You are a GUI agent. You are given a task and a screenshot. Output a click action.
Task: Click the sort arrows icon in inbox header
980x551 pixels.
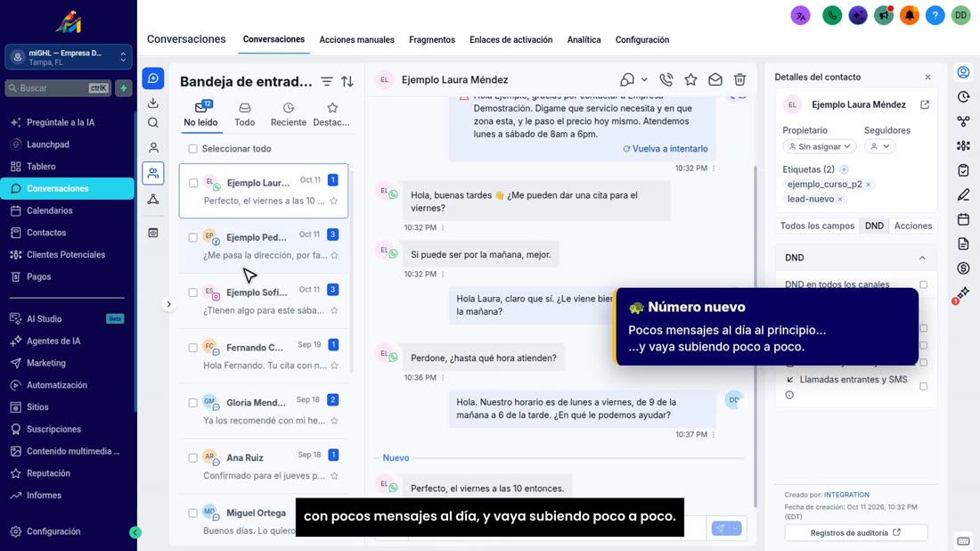tap(347, 81)
